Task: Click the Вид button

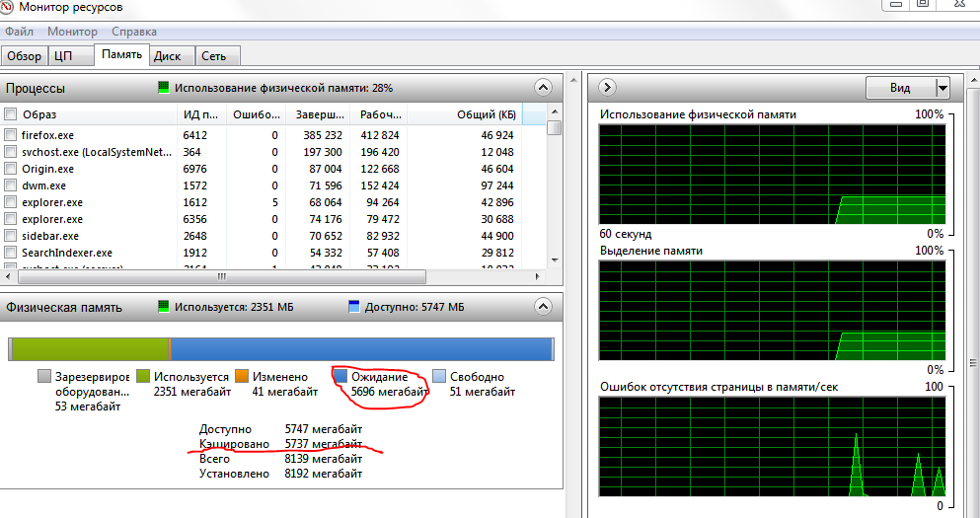Action: click(x=901, y=88)
